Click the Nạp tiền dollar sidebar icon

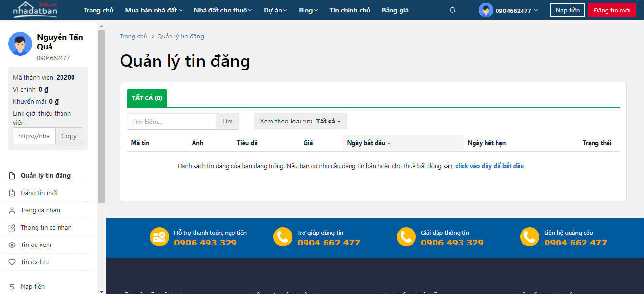(12, 287)
